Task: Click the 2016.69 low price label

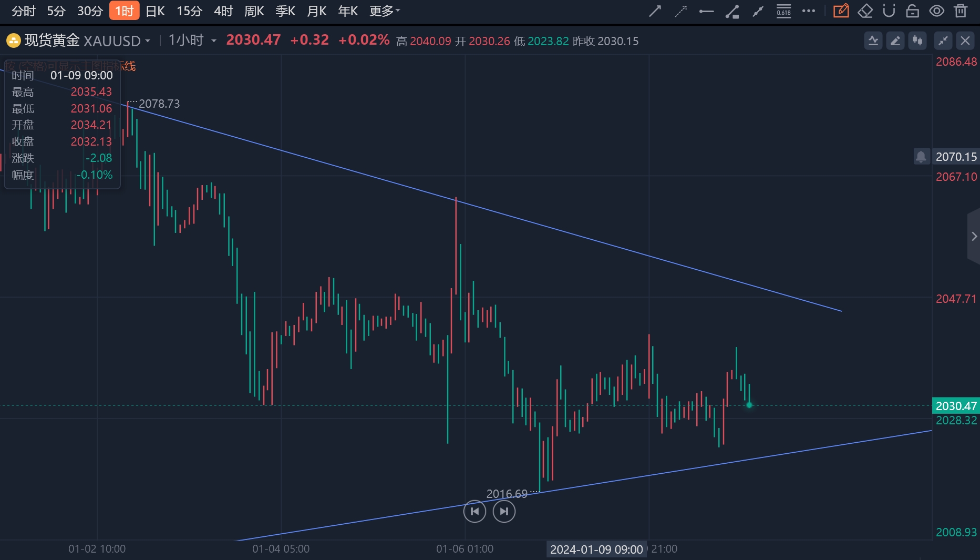Action: click(x=507, y=494)
